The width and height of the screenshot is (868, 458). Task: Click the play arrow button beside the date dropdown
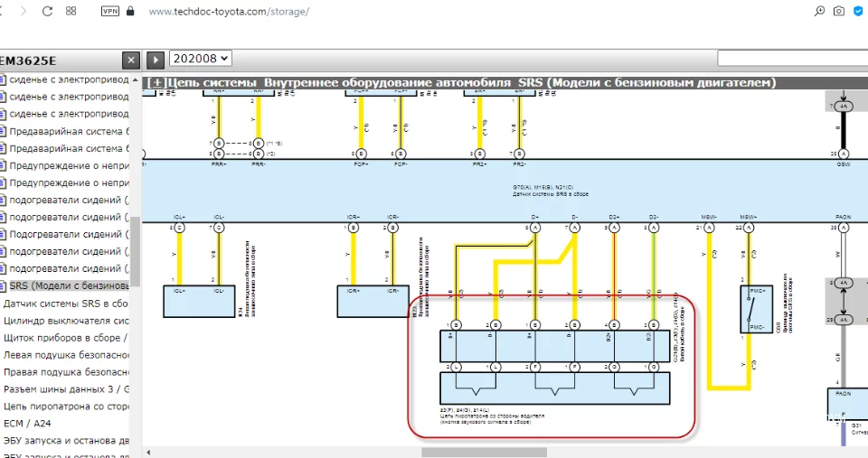coord(156,60)
